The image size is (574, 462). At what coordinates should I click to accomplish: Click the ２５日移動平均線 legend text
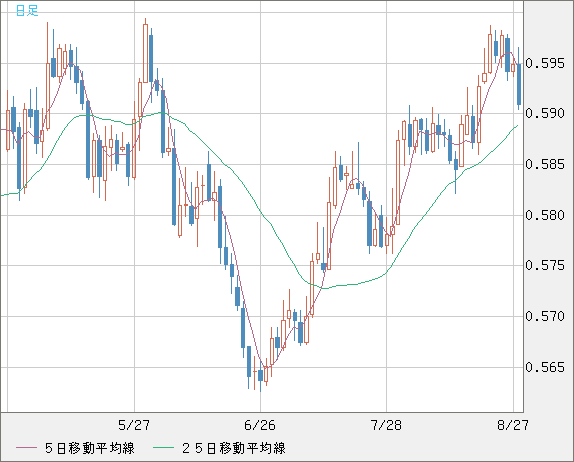click(x=234, y=448)
